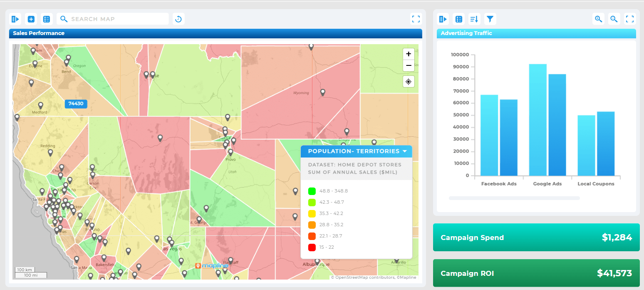The width and height of the screenshot is (644, 290).
Task: Open the add data plus icon on map toolbar
Action: point(31,19)
